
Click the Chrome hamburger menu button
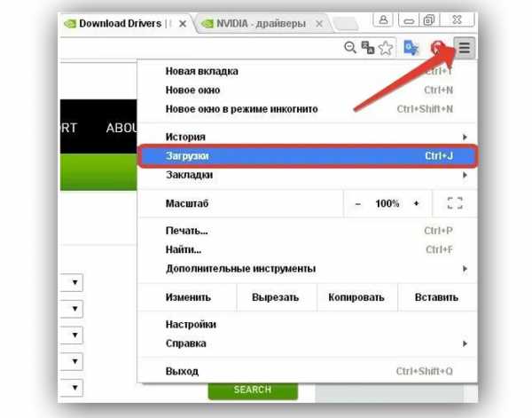pos(465,49)
